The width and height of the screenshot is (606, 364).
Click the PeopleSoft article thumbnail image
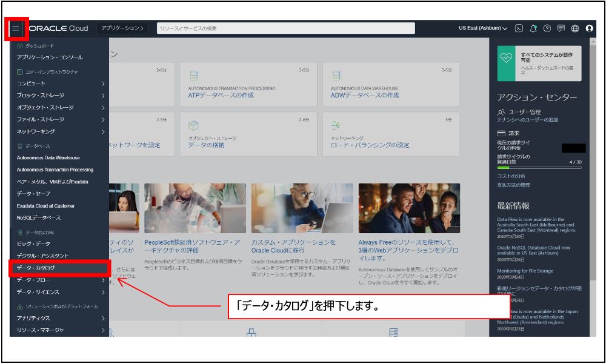(x=195, y=208)
